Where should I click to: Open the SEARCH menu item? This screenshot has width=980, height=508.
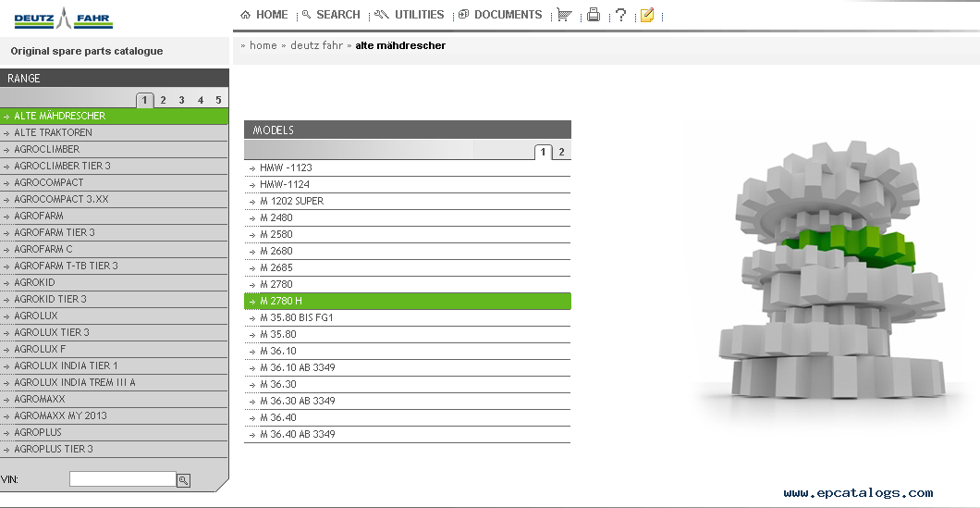tap(331, 15)
